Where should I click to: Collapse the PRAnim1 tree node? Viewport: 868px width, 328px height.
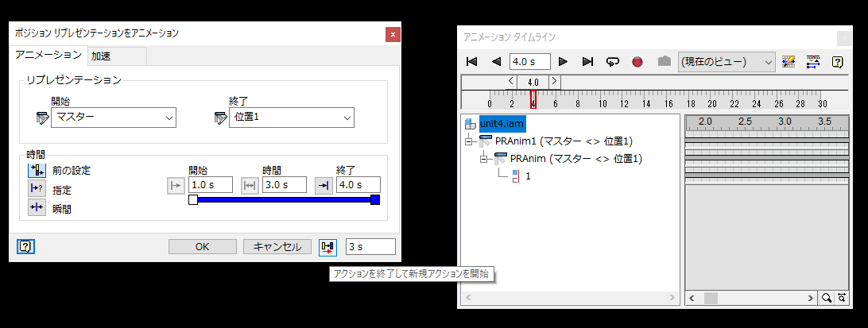point(470,141)
